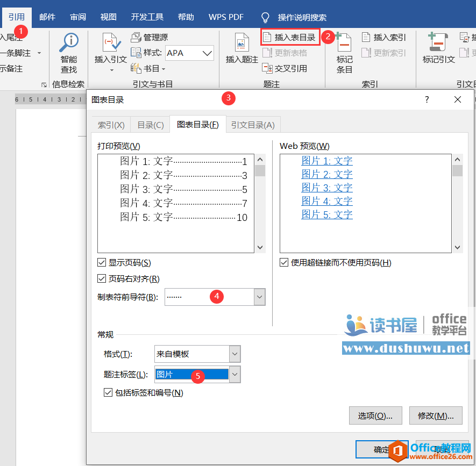The width and height of the screenshot is (476, 466).
Task: Click the 图片 2: 文字 print preview entry
Action: 183,175
